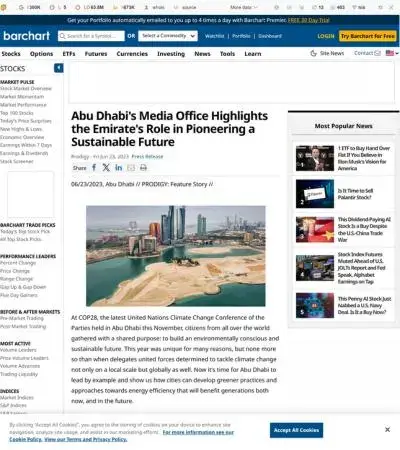The image size is (400, 450).
Task: Open the Options menu
Action: point(41,54)
